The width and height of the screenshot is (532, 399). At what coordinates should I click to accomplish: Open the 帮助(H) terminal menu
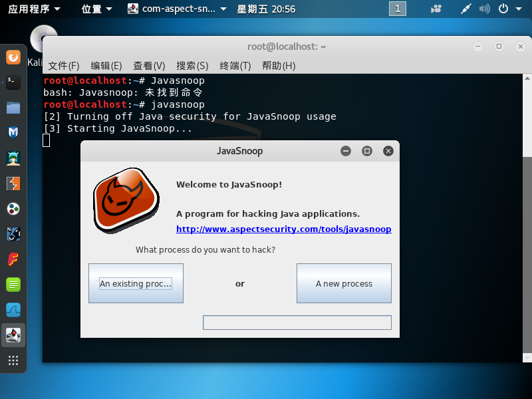279,65
